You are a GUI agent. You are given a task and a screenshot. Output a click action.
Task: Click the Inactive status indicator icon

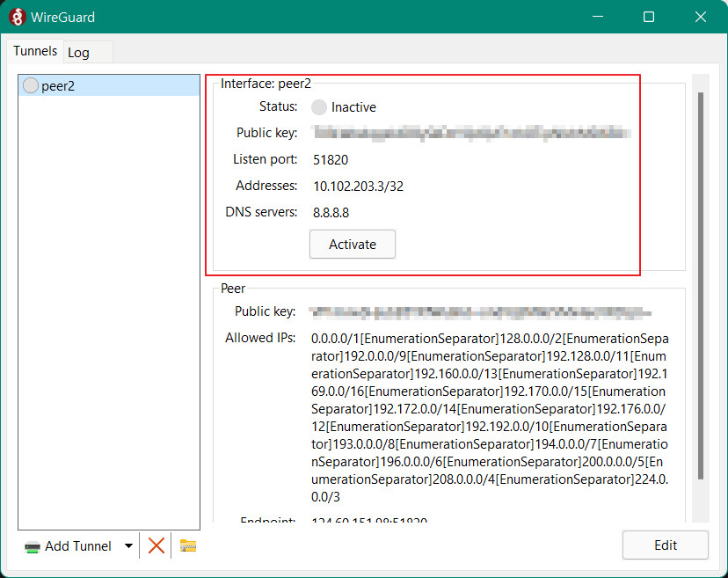click(319, 107)
